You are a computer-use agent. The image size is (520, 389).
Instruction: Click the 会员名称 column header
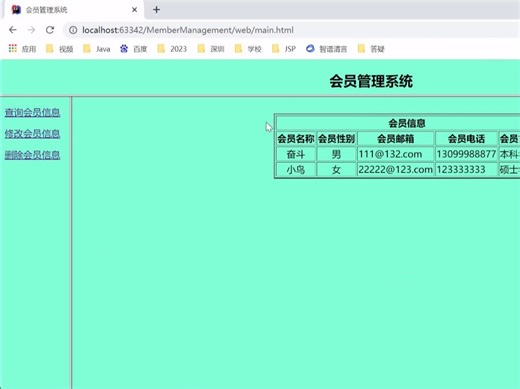pyautogui.click(x=296, y=139)
